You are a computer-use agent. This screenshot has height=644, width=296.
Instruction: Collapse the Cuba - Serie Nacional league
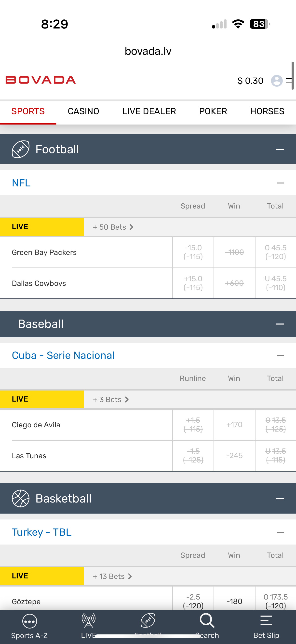(280, 355)
